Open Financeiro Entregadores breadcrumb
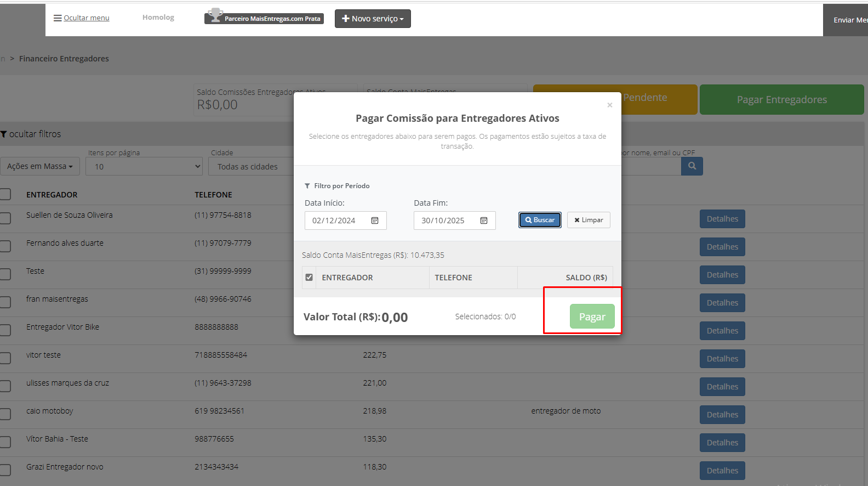The height and width of the screenshot is (486, 868). click(x=64, y=59)
